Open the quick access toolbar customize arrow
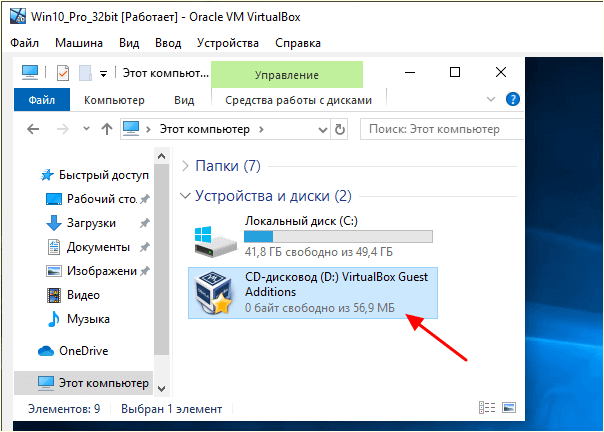This screenshot has width=604, height=432. pos(103,74)
